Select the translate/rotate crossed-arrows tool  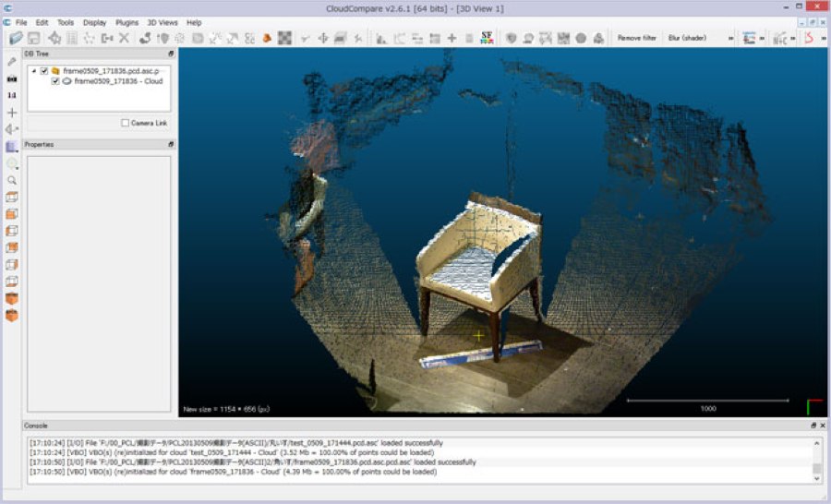323,38
